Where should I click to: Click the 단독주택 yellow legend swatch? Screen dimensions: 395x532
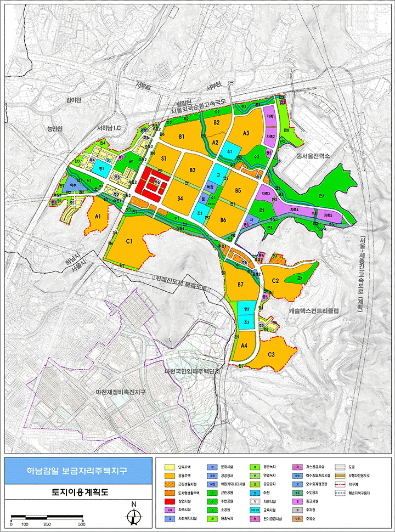point(170,467)
